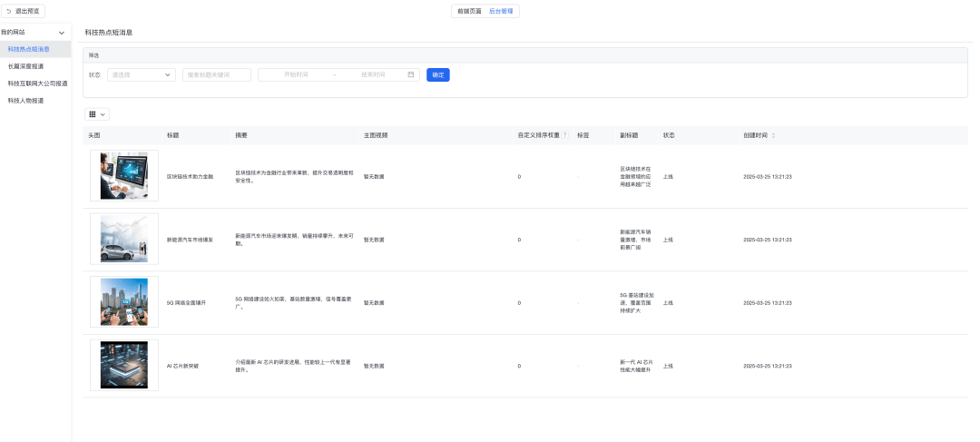Expand the arrow beside the grid view icon
Image resolution: width=980 pixels, height=442 pixels.
pos(103,114)
